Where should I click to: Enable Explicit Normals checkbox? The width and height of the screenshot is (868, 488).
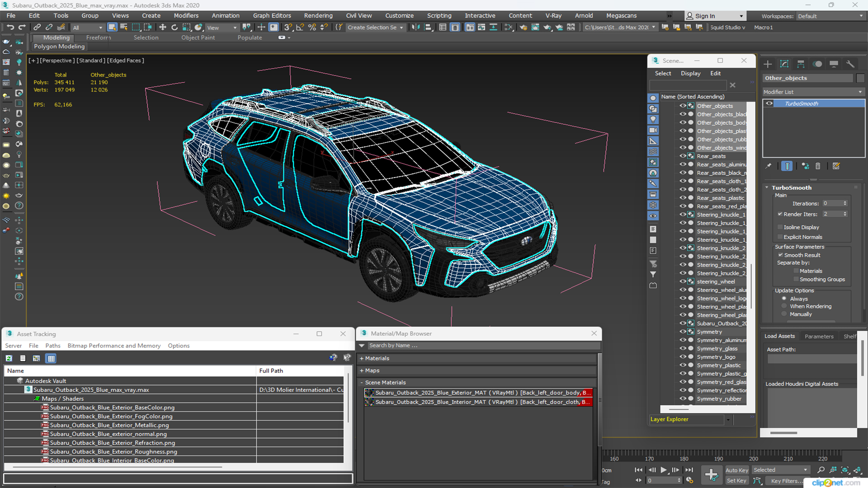pos(780,237)
